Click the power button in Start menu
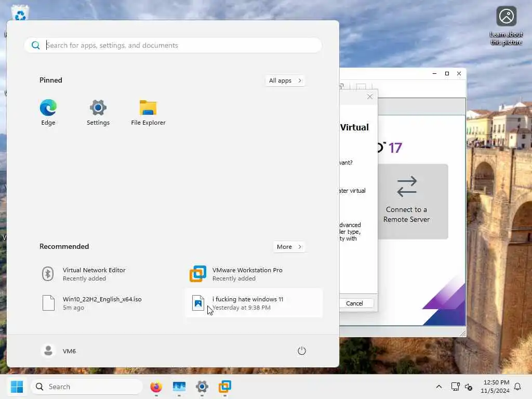The height and width of the screenshot is (399, 532). [x=302, y=351]
